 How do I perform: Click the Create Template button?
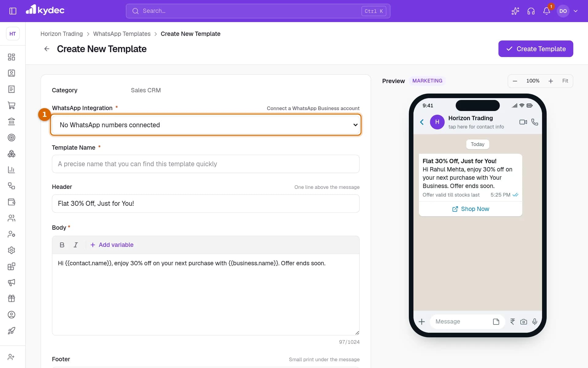pyautogui.click(x=536, y=49)
